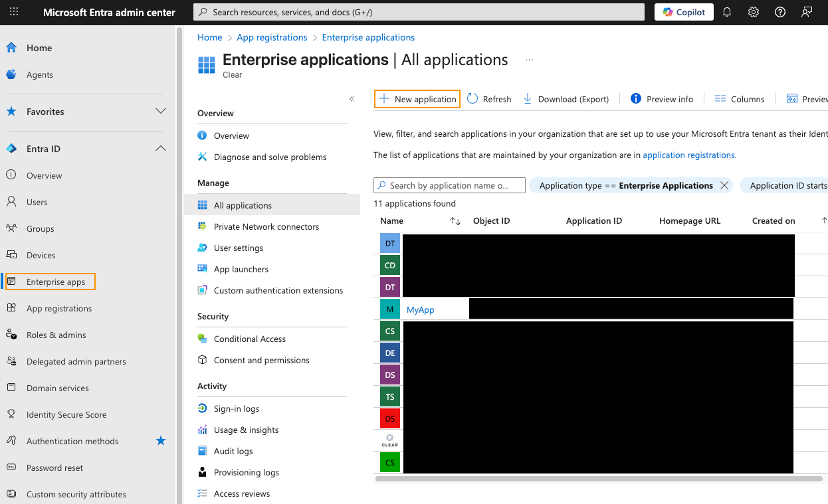Open the MyApp application link
Image resolution: width=828 pixels, height=504 pixels.
(x=420, y=309)
